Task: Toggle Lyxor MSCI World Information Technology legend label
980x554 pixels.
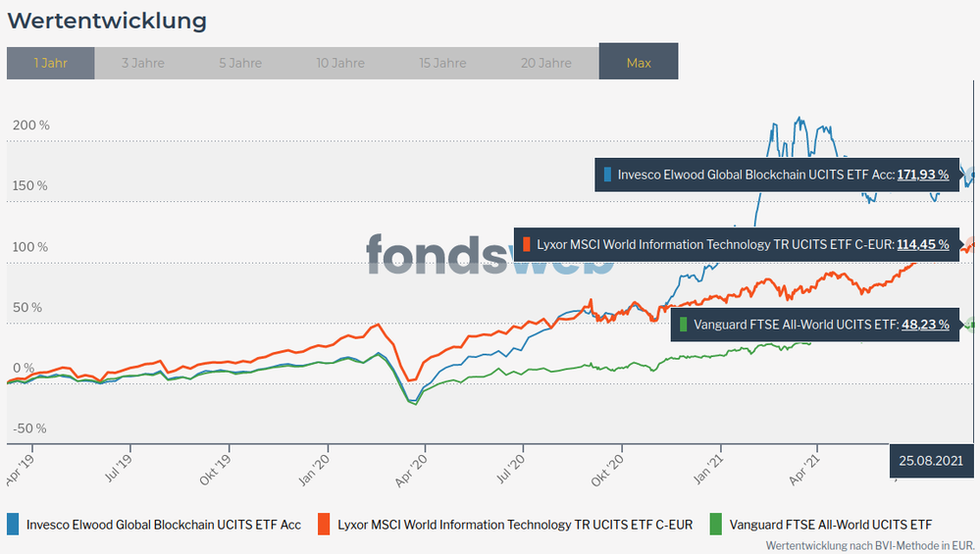Action: 515,525
